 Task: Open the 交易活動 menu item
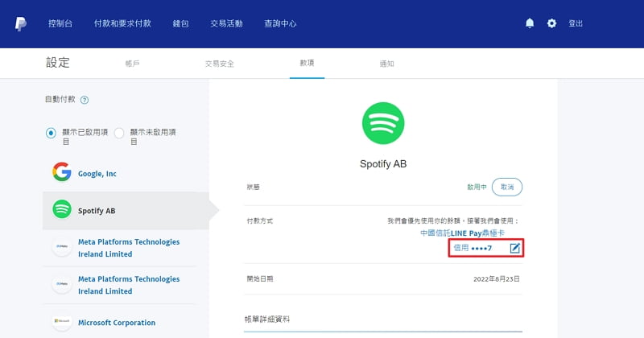226,24
